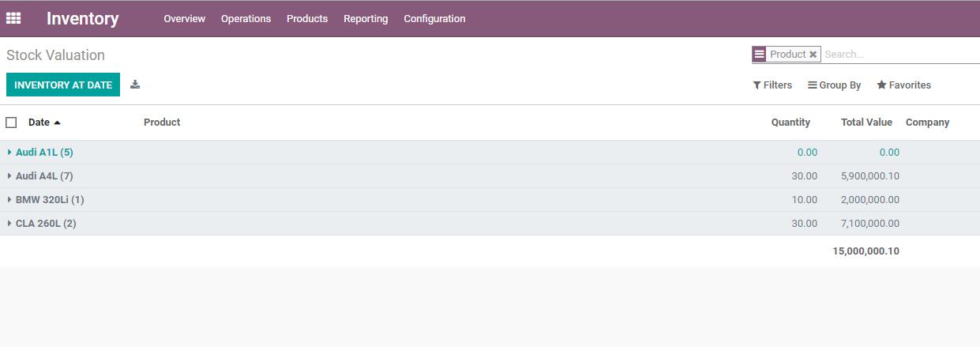The height and width of the screenshot is (347, 980).
Task: Open the apps grid menu icon
Action: point(13,18)
